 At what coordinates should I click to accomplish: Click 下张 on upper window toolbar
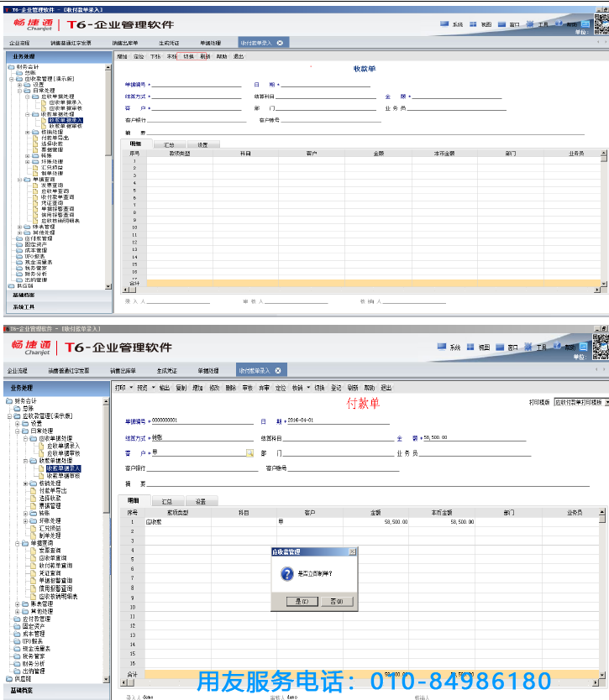(x=155, y=56)
